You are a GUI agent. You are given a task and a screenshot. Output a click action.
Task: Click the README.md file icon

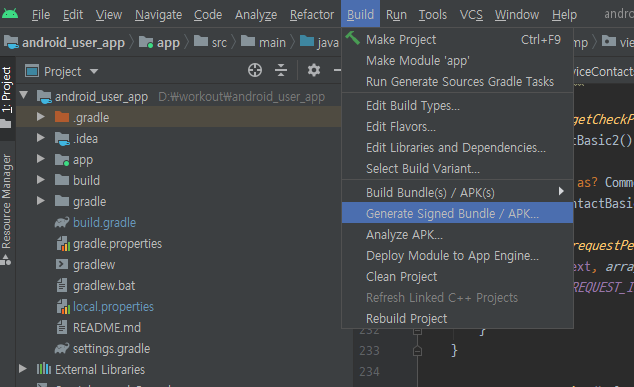62,327
